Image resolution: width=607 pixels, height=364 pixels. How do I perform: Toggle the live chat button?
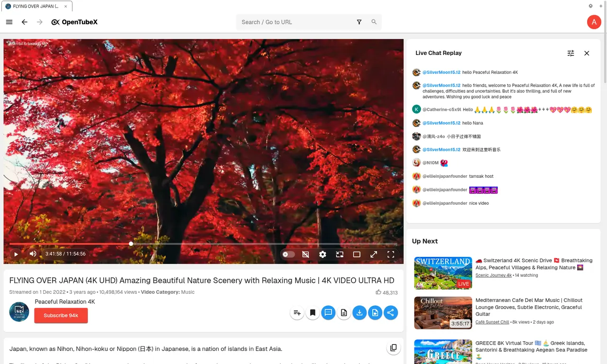328,313
